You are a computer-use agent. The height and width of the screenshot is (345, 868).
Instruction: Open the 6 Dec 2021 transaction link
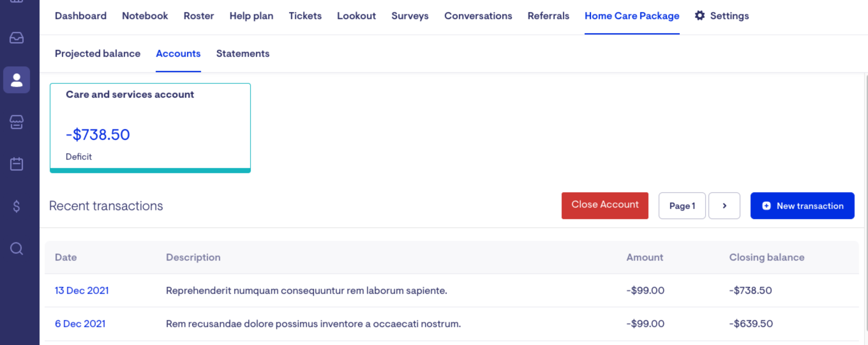80,323
